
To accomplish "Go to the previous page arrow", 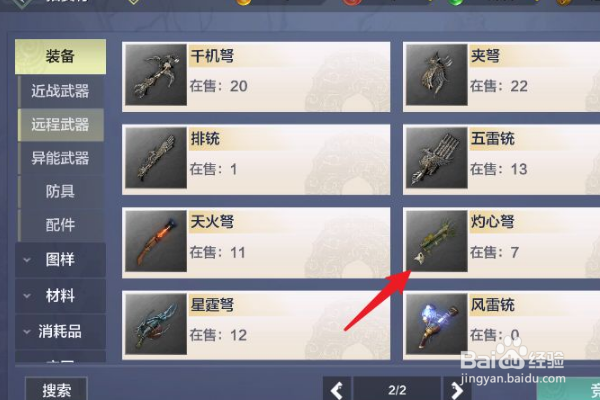I will pyautogui.click(x=337, y=389).
